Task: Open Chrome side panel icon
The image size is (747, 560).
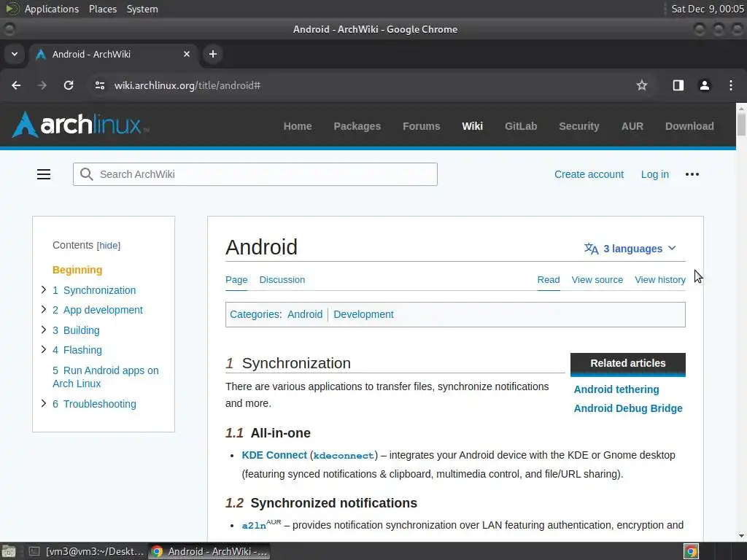Action: pos(678,85)
